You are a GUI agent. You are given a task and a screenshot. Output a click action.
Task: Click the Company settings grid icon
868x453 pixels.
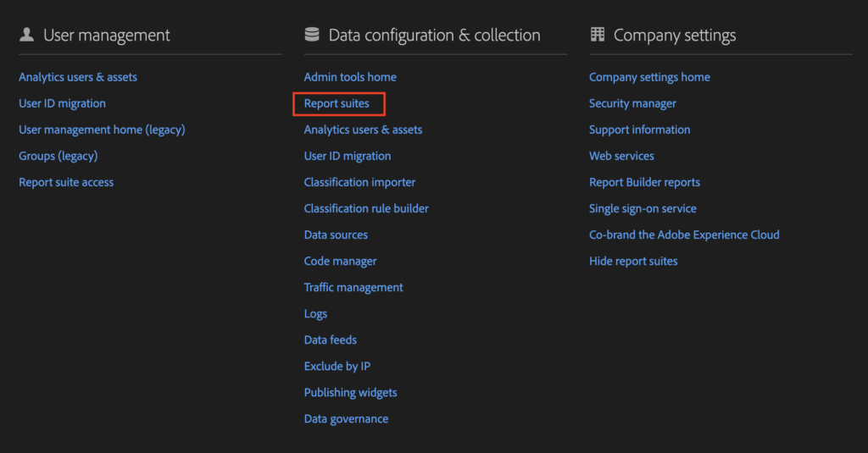(598, 35)
